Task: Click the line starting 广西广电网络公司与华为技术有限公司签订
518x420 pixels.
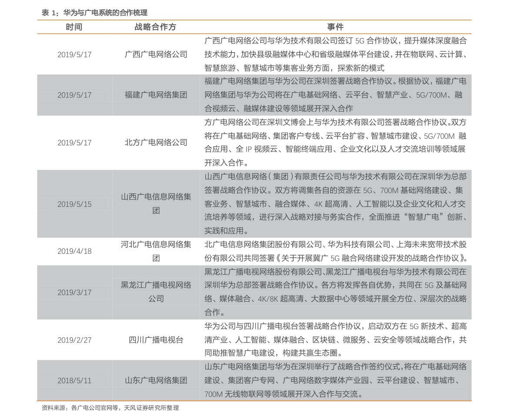Action: pyautogui.click(x=335, y=40)
